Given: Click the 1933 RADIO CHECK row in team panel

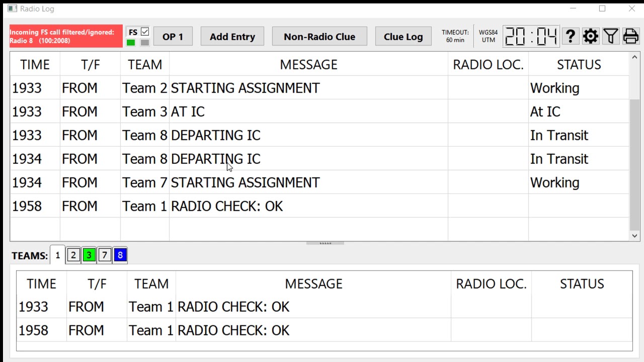Looking at the screenshot, I should coord(325,307).
